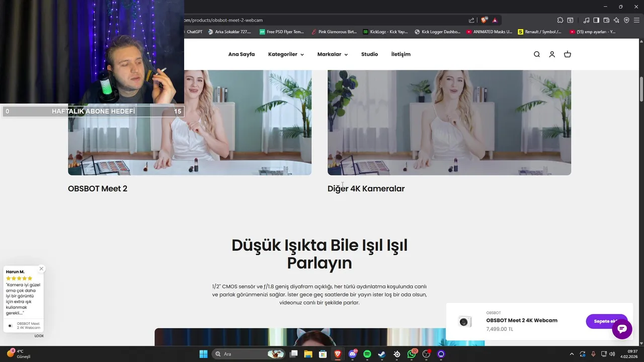Screen dimensions: 644x362
Task: Click the webcam thumbnail in sticky cart bar
Action: (464, 322)
